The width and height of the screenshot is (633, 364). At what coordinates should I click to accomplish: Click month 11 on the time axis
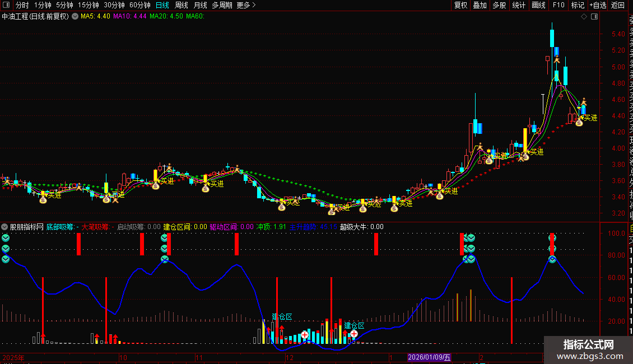coord(199,357)
